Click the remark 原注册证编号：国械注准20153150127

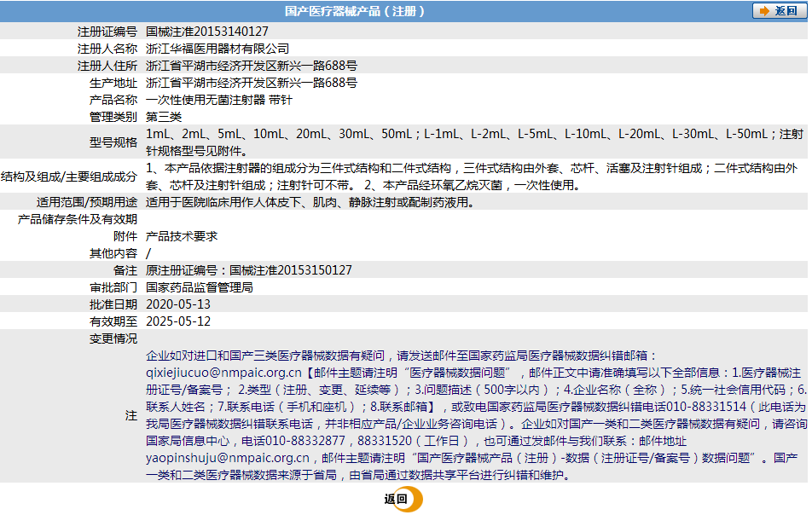tap(249, 270)
